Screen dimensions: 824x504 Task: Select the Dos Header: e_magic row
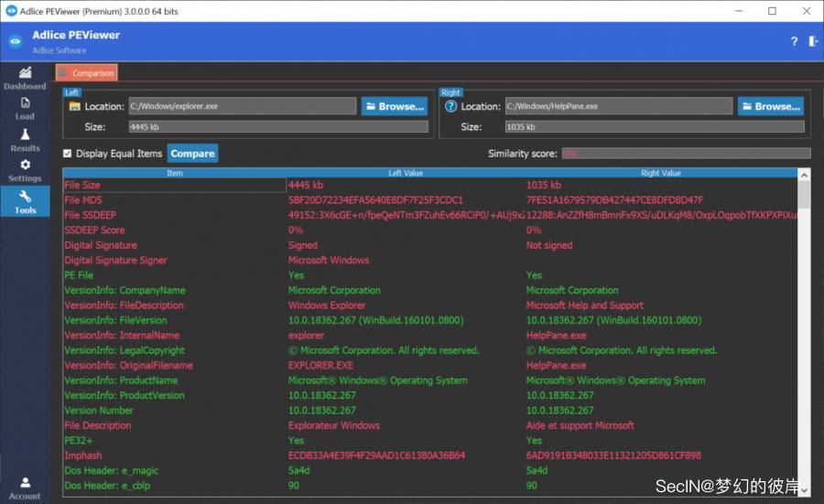pos(430,470)
